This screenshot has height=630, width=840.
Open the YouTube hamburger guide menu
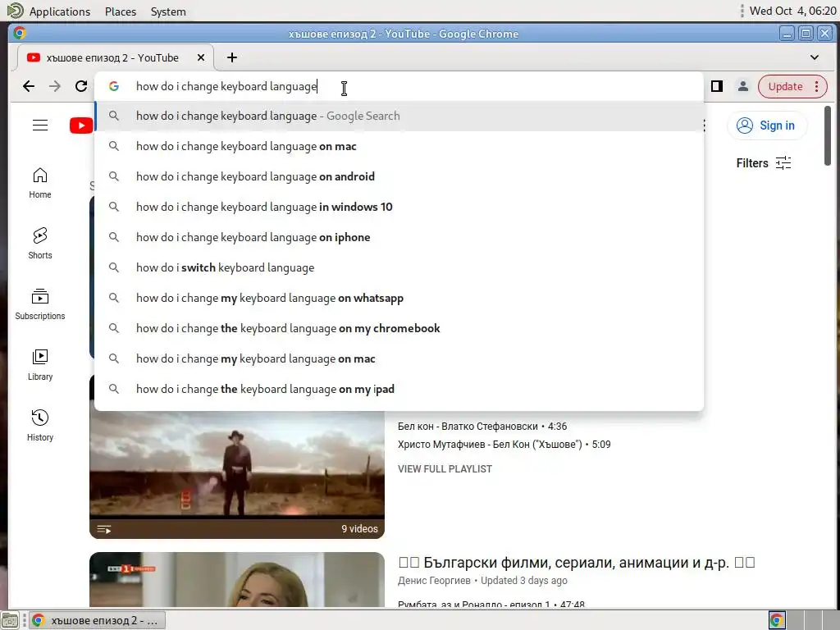click(40, 126)
